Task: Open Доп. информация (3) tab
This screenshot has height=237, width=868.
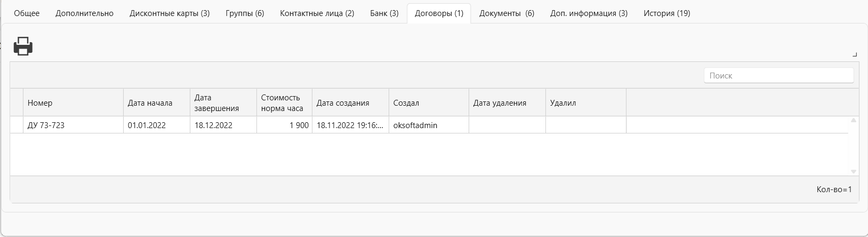Action: (x=589, y=13)
